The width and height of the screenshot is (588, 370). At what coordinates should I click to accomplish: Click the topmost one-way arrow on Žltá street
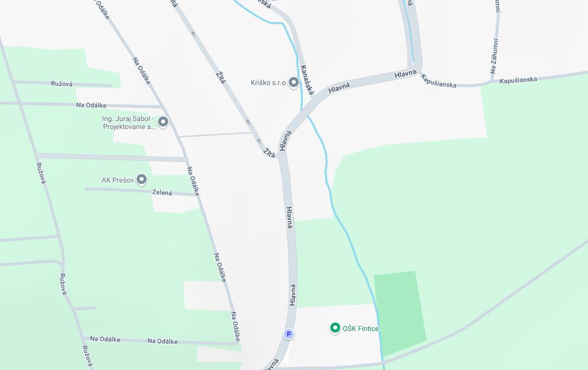[193, 33]
